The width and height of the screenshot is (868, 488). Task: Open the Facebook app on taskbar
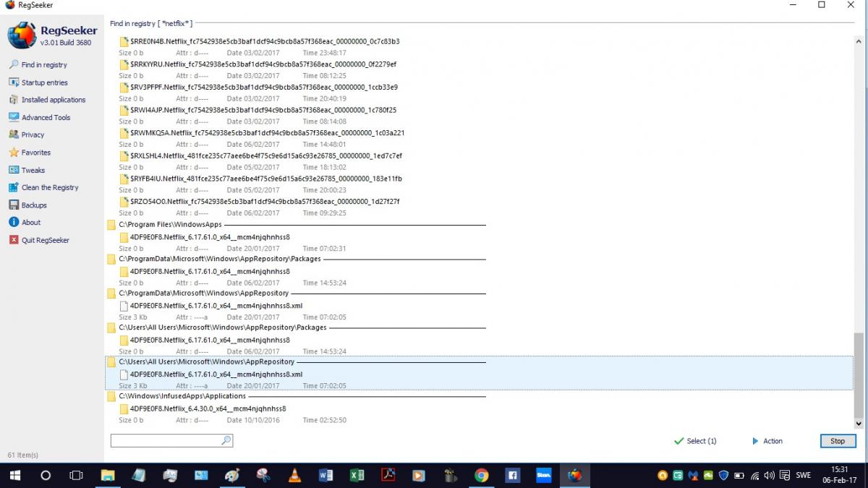[x=512, y=476]
